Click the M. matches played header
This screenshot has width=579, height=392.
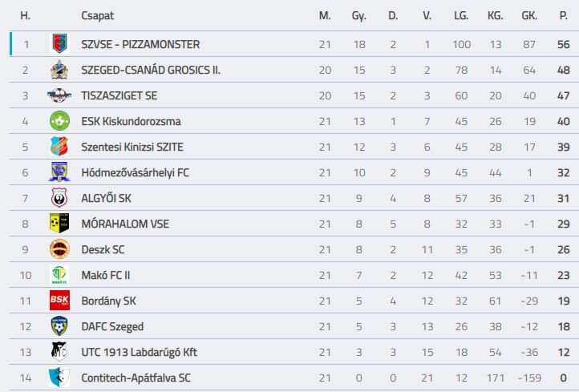325,15
